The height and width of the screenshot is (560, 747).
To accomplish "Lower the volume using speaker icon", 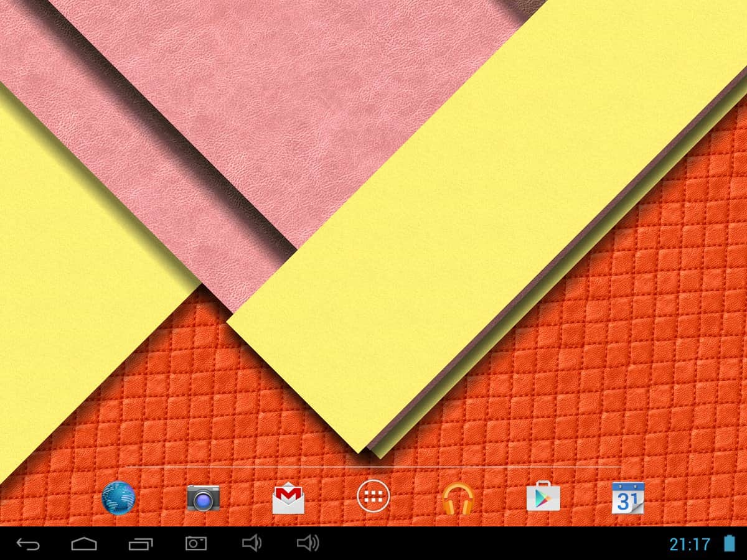I will tap(251, 544).
